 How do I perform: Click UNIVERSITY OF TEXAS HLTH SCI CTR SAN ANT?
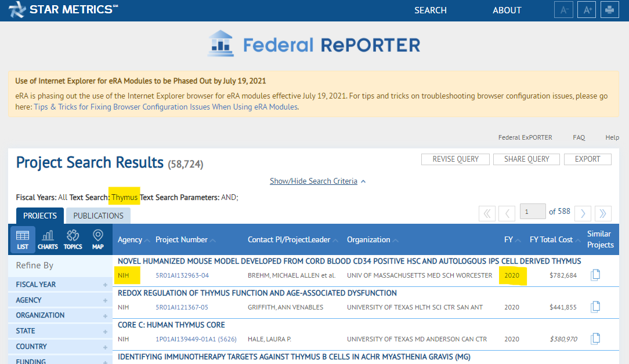(415, 307)
